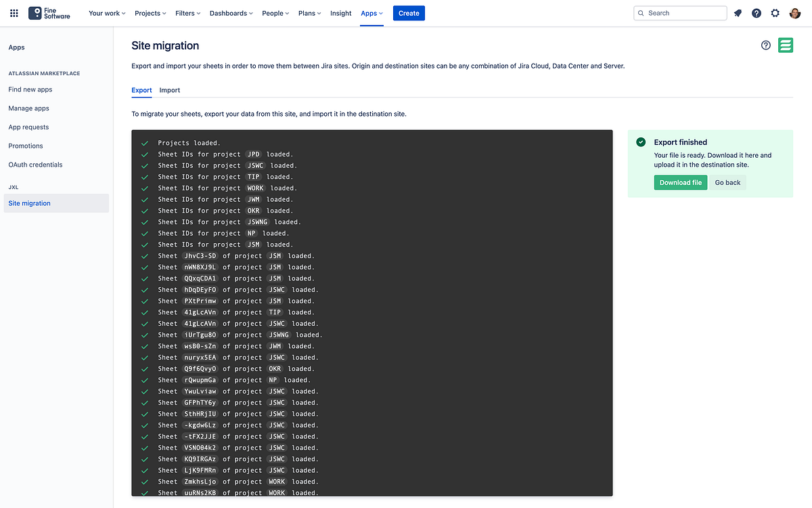This screenshot has width=812, height=508.
Task: Open the Site migration help question-mark icon
Action: (x=765, y=45)
